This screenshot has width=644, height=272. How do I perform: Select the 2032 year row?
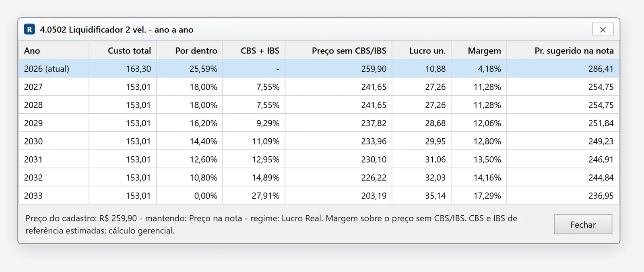tap(319, 177)
